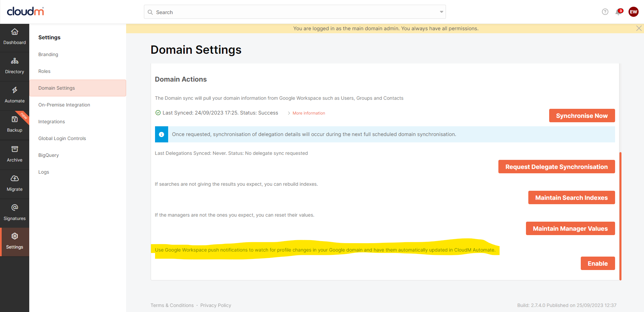This screenshot has width=644, height=312.
Task: Open Terms & Conditions link
Action: (x=172, y=305)
